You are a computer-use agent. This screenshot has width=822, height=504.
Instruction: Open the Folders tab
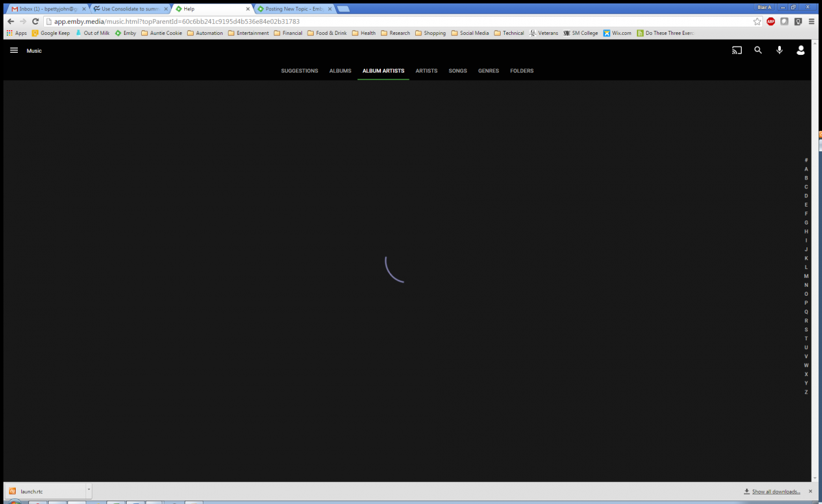pos(522,71)
